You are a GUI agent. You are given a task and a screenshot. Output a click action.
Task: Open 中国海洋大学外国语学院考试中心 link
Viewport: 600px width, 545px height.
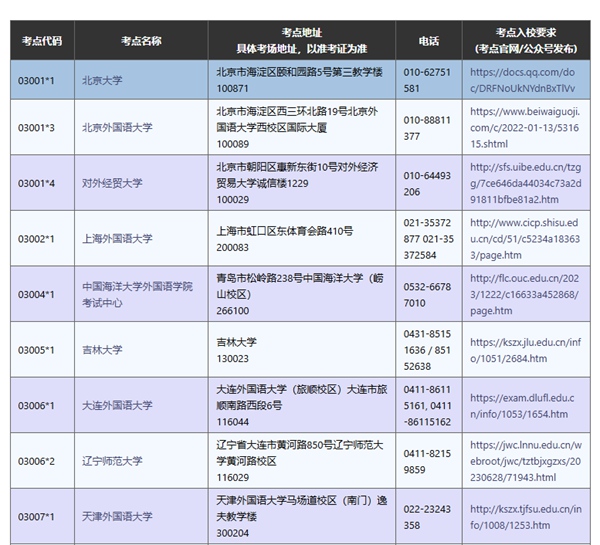[137, 294]
